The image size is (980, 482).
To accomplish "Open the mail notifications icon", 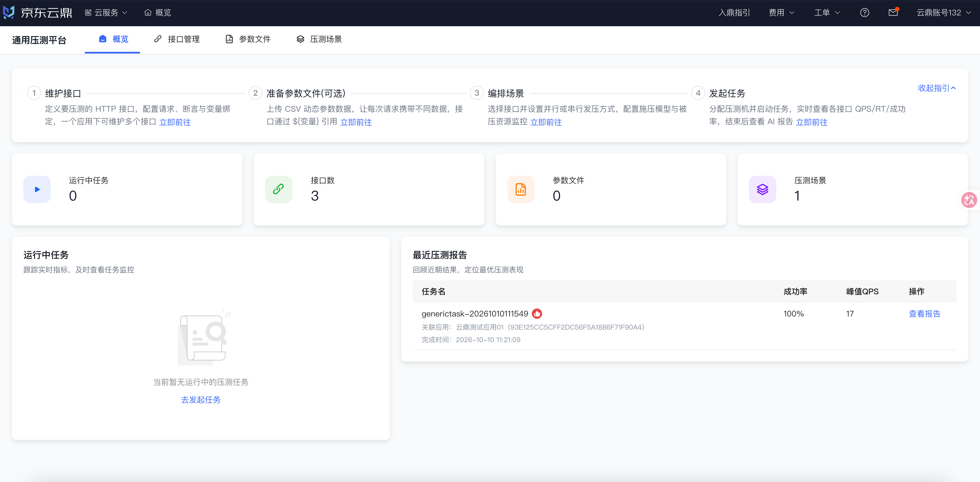I will [x=893, y=13].
